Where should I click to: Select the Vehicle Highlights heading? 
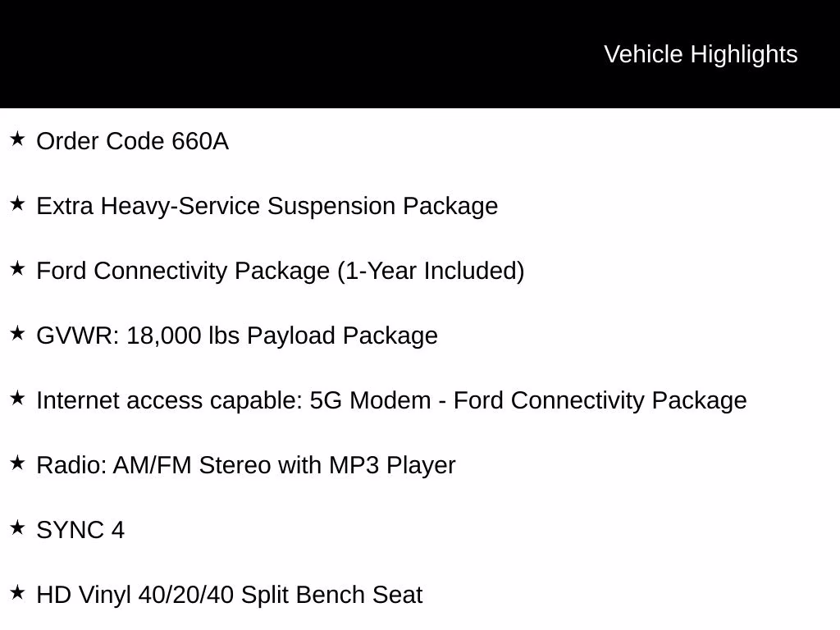[701, 55]
